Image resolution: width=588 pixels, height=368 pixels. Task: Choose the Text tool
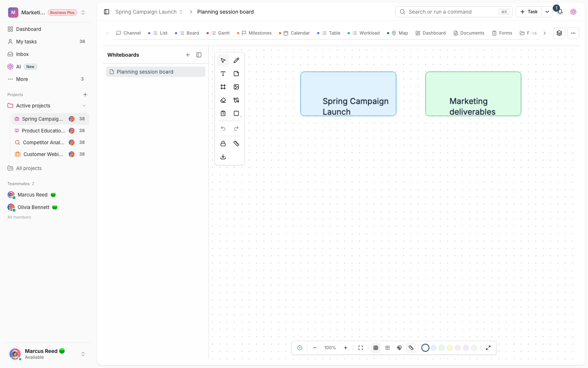click(x=223, y=74)
